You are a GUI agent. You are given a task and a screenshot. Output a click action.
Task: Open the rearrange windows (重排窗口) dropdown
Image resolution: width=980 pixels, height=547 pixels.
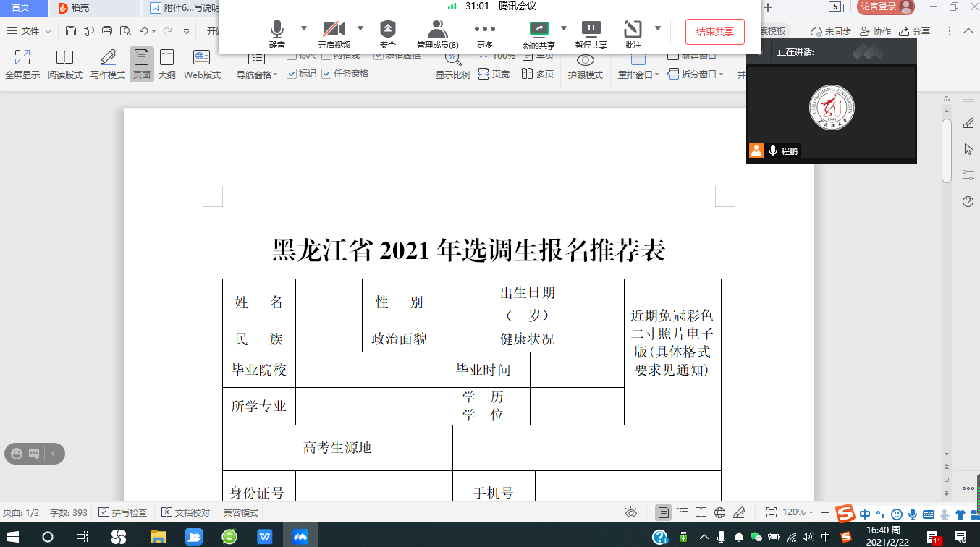[x=638, y=75]
